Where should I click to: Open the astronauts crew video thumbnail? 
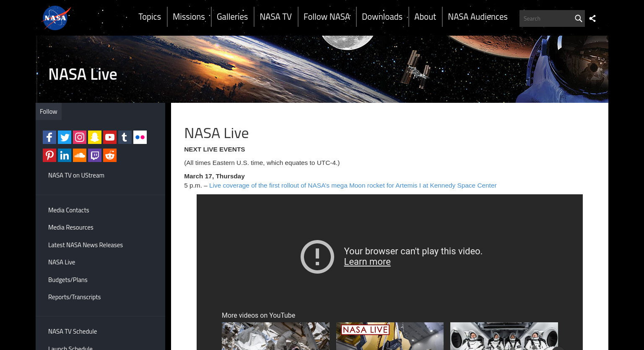point(504,336)
